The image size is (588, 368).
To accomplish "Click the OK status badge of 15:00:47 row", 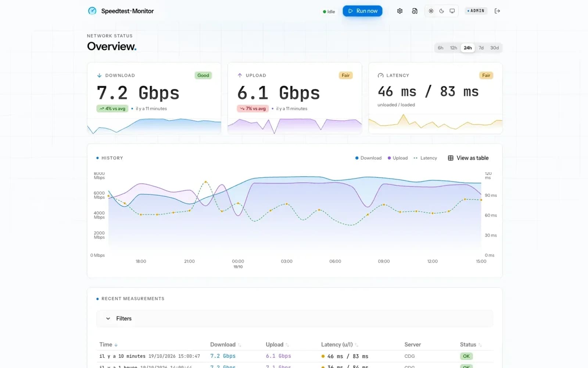I will pos(466,356).
